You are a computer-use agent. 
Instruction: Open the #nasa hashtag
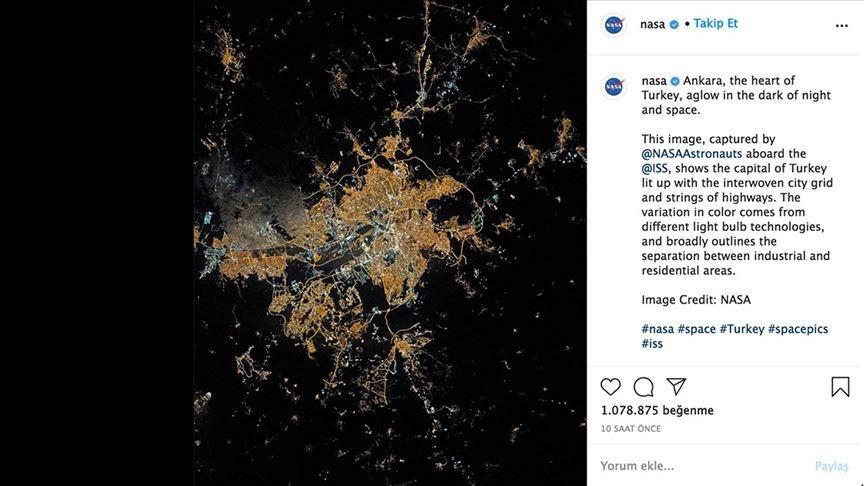click(657, 329)
